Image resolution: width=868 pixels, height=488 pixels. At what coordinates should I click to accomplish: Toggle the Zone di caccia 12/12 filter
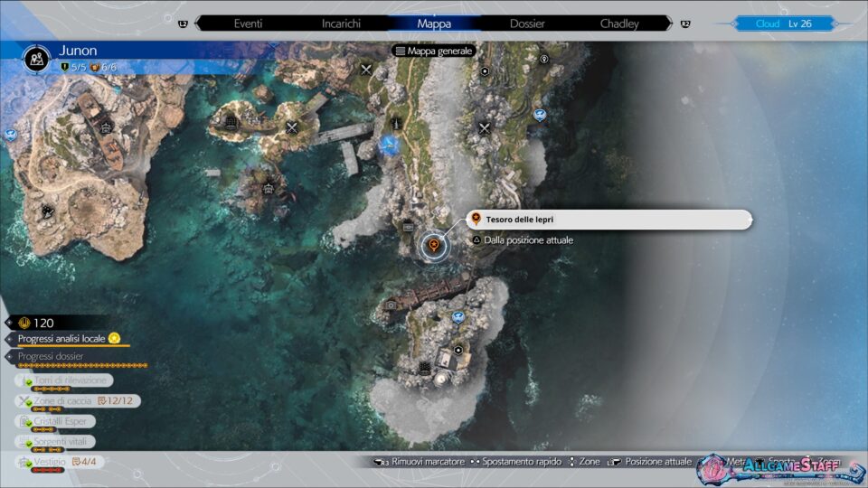pos(78,401)
